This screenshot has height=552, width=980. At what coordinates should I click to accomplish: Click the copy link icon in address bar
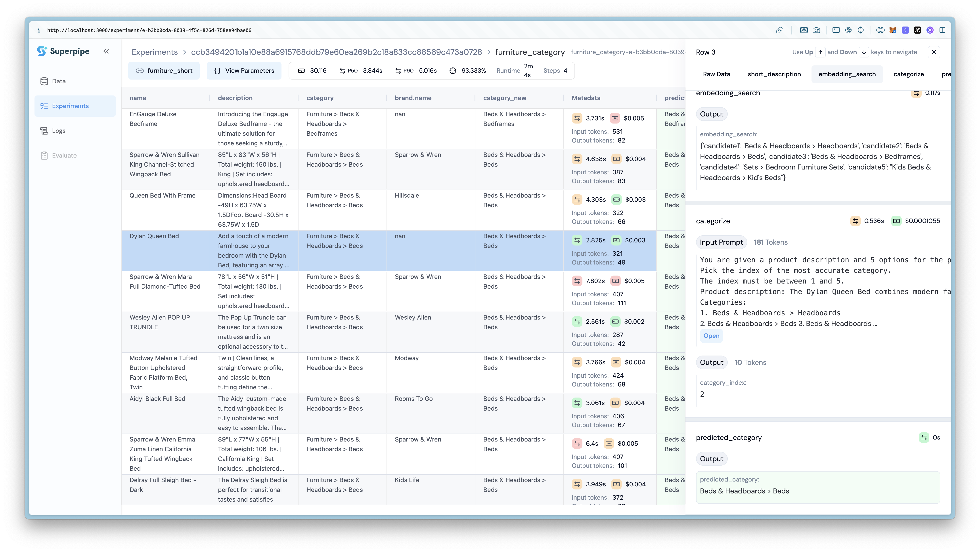779,30
